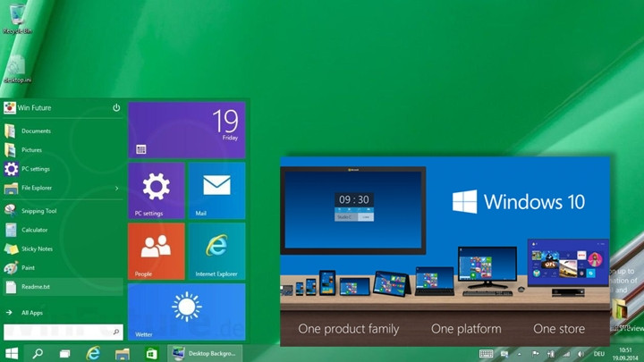
Task: Open the Windows Store taskbar icon
Action: click(x=151, y=353)
